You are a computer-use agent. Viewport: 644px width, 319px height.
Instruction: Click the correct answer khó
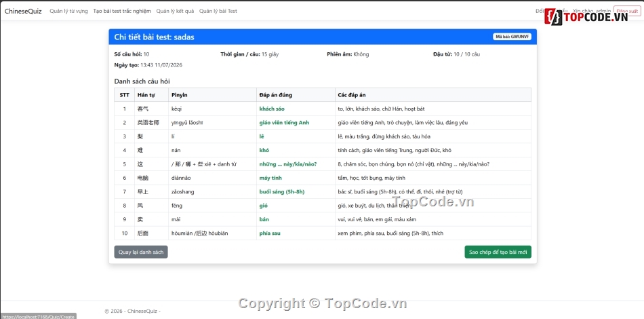tap(264, 151)
